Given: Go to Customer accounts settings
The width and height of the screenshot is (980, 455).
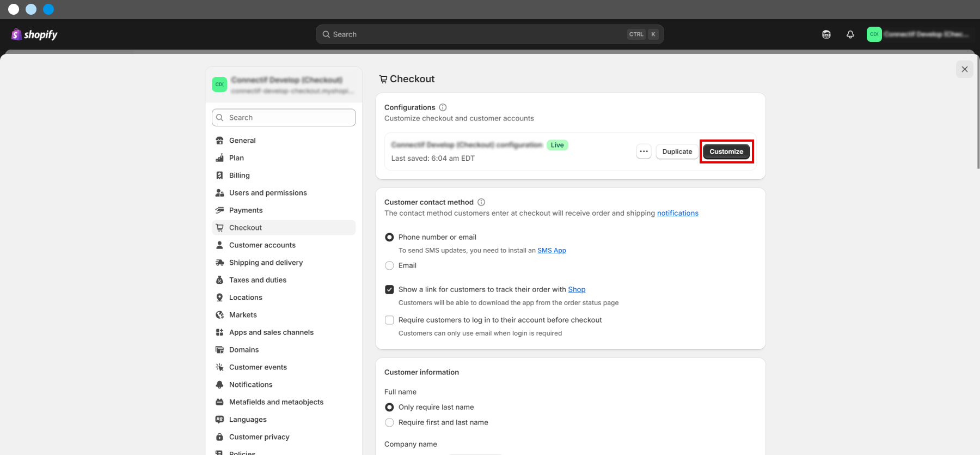Looking at the screenshot, I should click(x=262, y=245).
